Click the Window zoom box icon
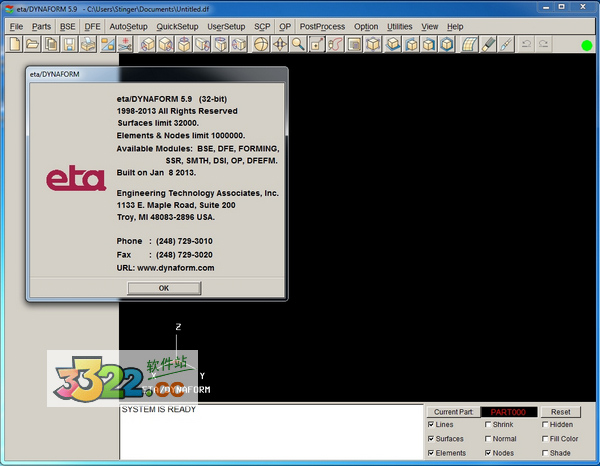Screen dimensions: 600x466 [316, 44]
